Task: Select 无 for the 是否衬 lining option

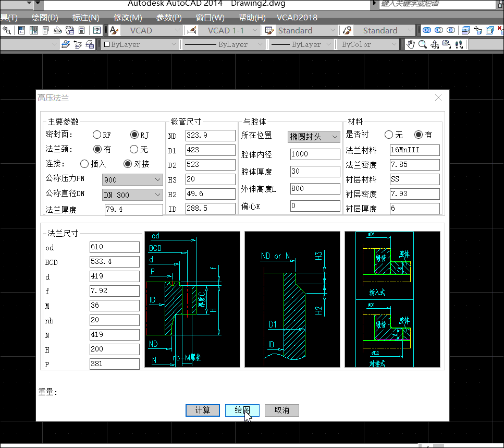Action: pos(389,135)
